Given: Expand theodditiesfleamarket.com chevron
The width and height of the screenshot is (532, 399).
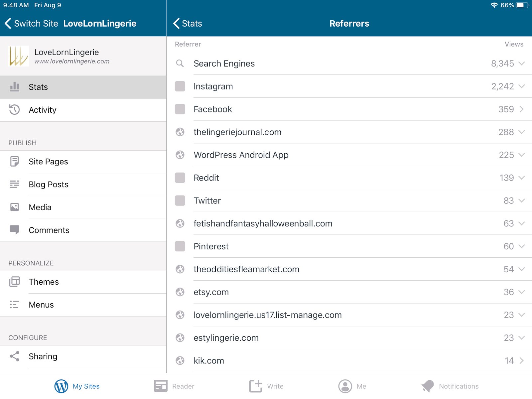Looking at the screenshot, I should 521,269.
